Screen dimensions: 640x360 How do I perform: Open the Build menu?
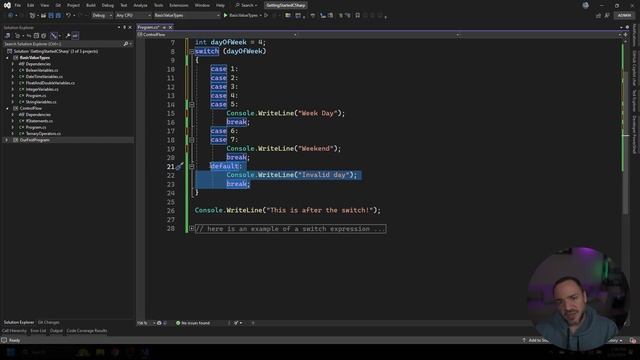[91, 5]
